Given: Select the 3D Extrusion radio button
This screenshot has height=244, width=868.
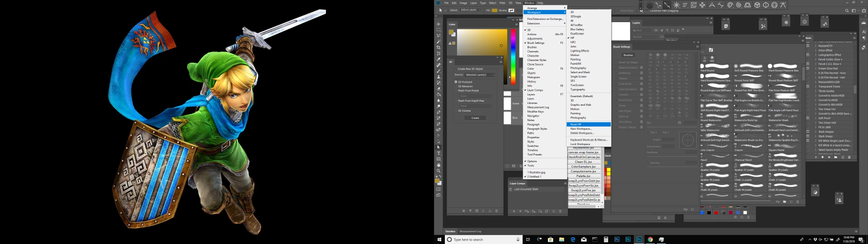Looking at the screenshot, I should (456, 86).
